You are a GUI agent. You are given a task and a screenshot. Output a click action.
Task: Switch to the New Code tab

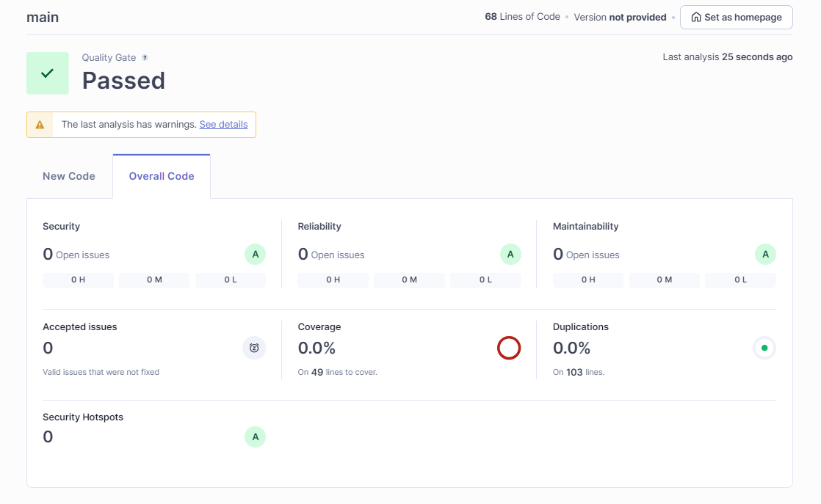(x=69, y=176)
